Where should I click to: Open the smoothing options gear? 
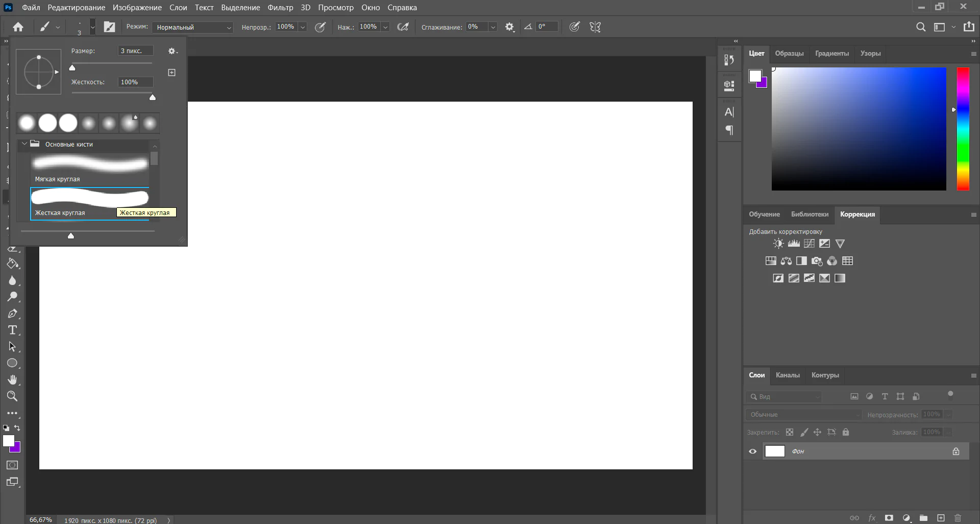click(509, 27)
